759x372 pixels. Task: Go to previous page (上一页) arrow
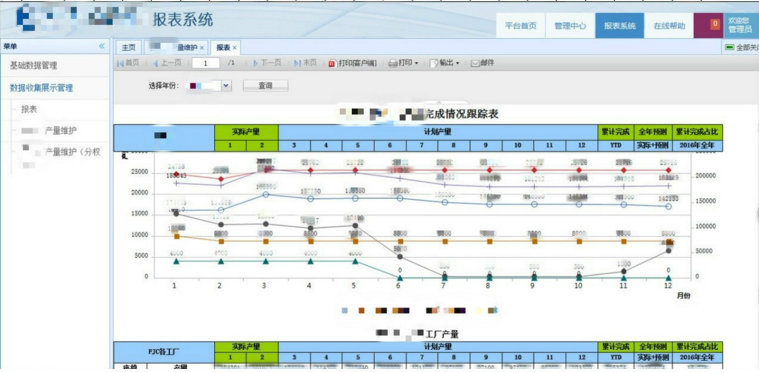click(x=155, y=63)
